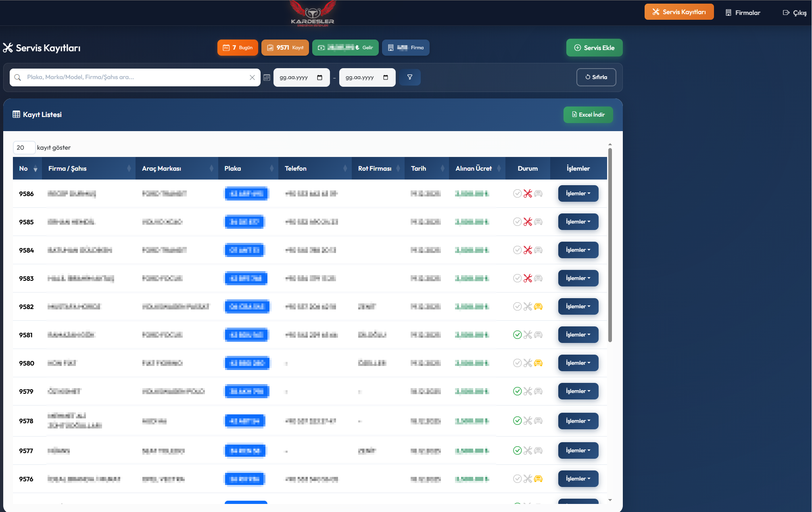Click the Kardesler logo

(313, 14)
